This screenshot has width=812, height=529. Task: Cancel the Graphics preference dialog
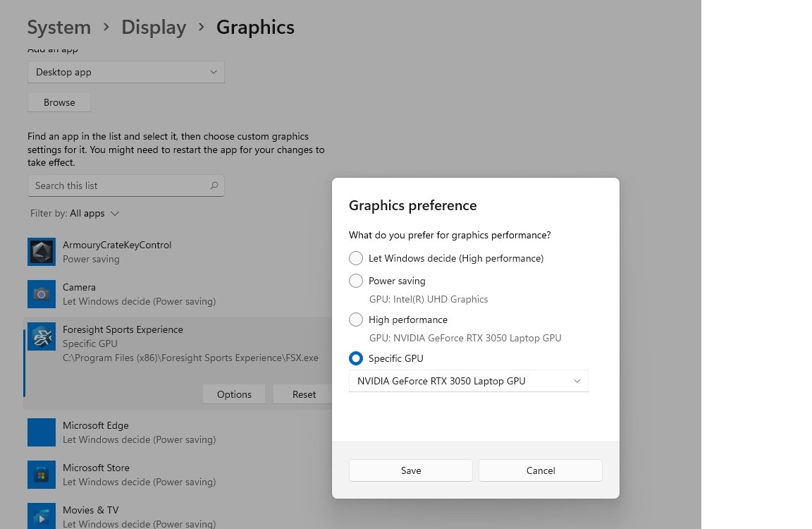pyautogui.click(x=541, y=470)
